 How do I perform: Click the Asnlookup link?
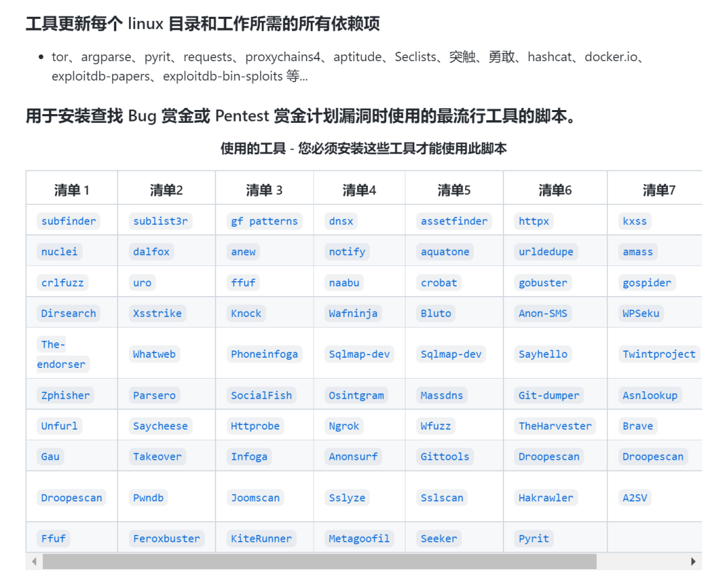coord(650,395)
